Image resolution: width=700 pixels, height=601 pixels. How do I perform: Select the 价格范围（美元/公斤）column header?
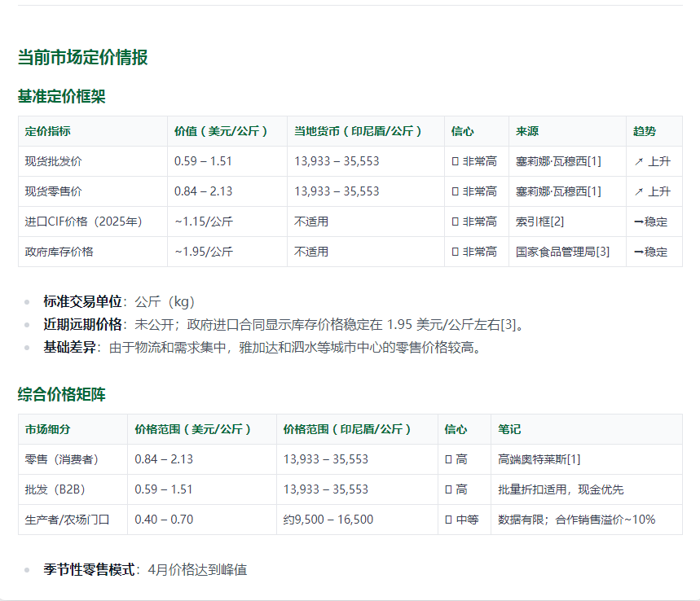click(193, 429)
